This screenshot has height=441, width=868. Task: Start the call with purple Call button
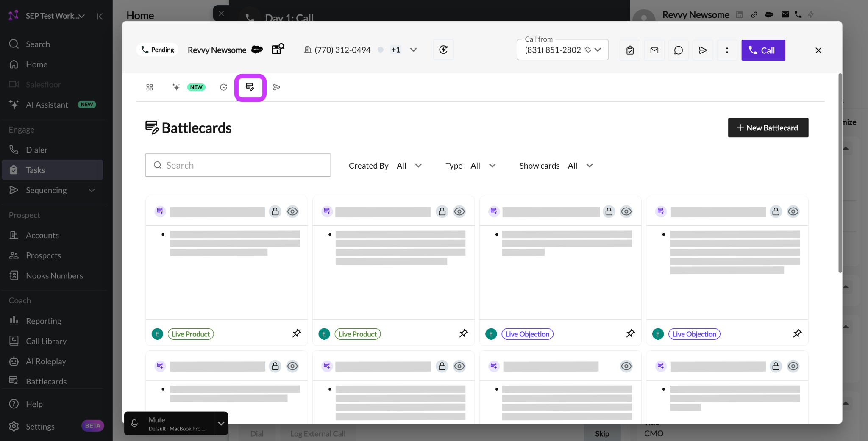coord(763,50)
